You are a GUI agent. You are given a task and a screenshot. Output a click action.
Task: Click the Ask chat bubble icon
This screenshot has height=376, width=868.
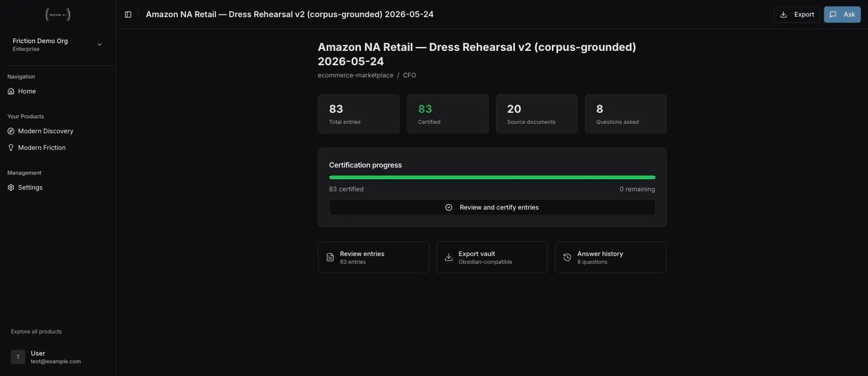click(833, 14)
